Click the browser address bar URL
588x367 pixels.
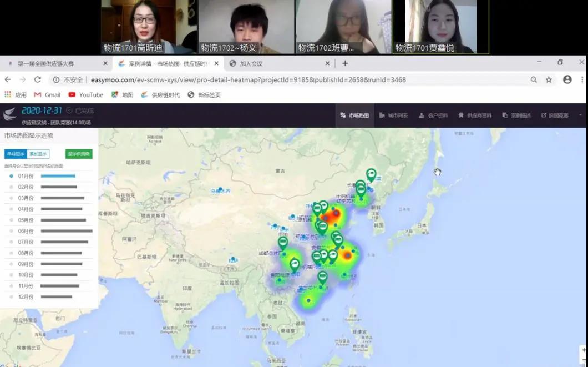pyautogui.click(x=250, y=79)
